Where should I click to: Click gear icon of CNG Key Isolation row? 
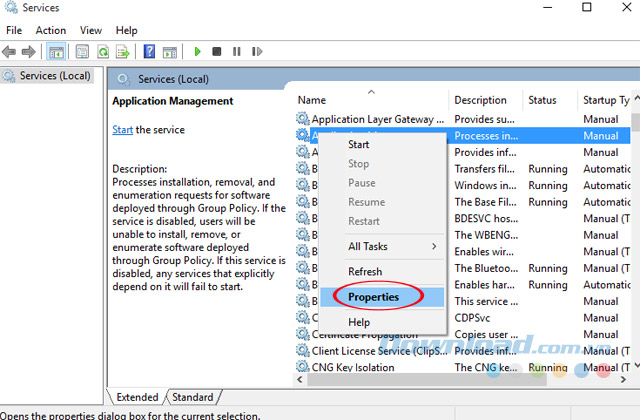point(302,367)
